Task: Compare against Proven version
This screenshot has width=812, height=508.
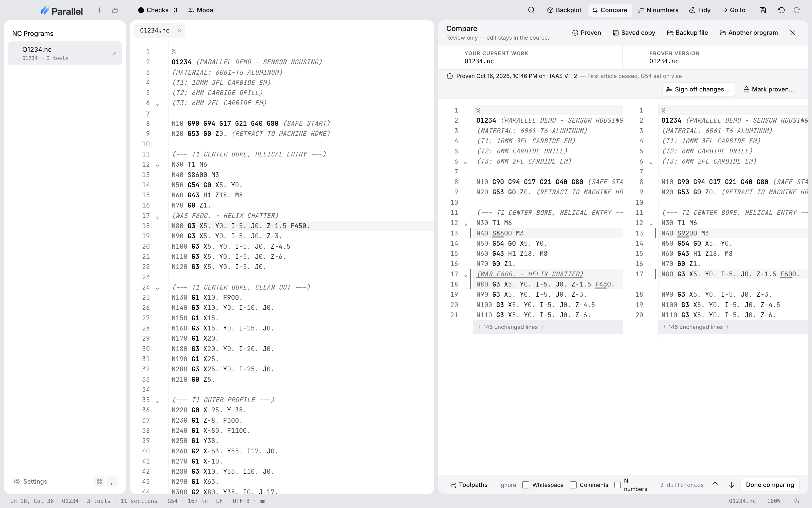Action: coord(586,33)
